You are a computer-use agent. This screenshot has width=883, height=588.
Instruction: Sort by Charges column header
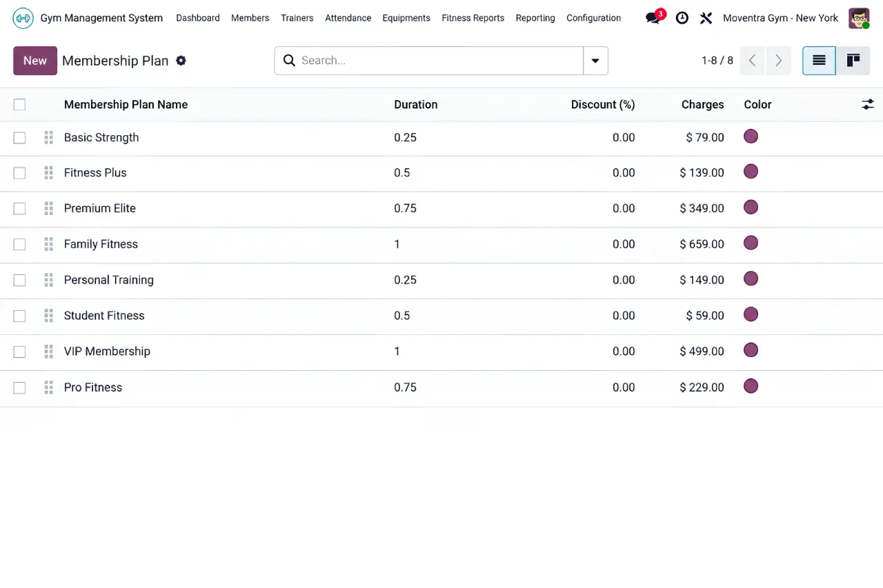point(703,105)
